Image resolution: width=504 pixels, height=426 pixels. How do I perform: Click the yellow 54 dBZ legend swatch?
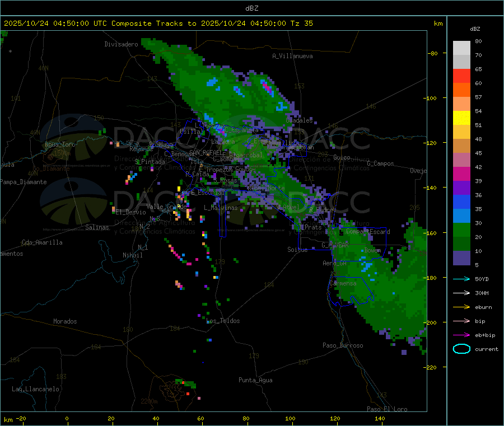[x=461, y=118]
